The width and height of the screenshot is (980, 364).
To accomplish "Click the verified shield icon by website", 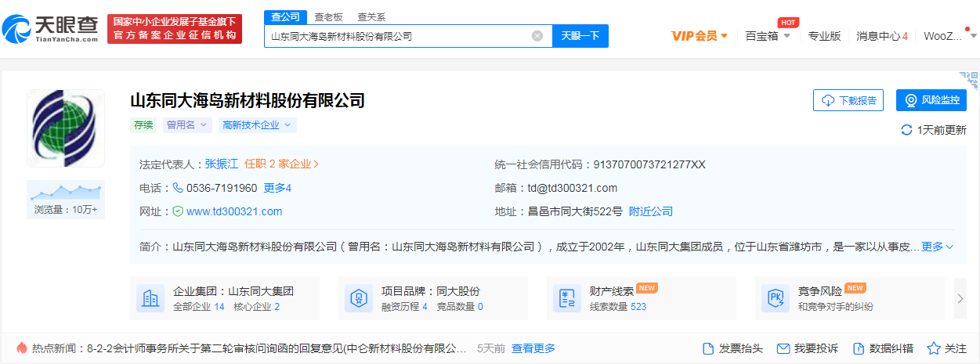I will coord(178,211).
